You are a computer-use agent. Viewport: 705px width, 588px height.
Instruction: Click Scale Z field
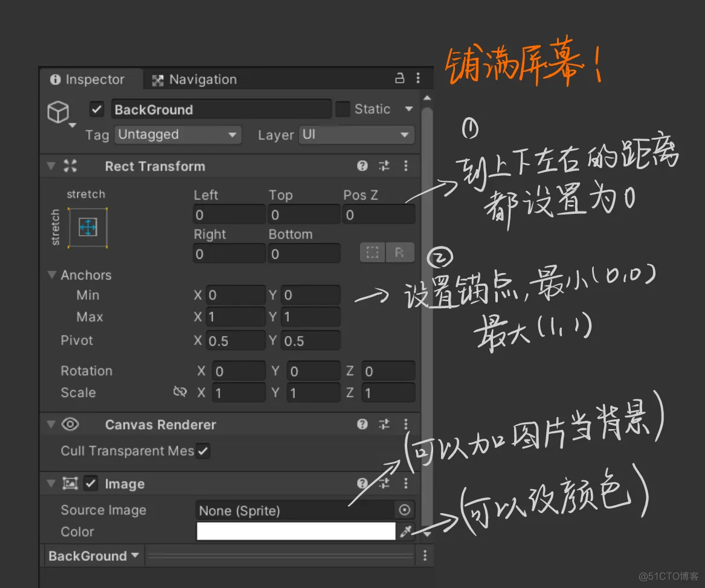(x=388, y=393)
